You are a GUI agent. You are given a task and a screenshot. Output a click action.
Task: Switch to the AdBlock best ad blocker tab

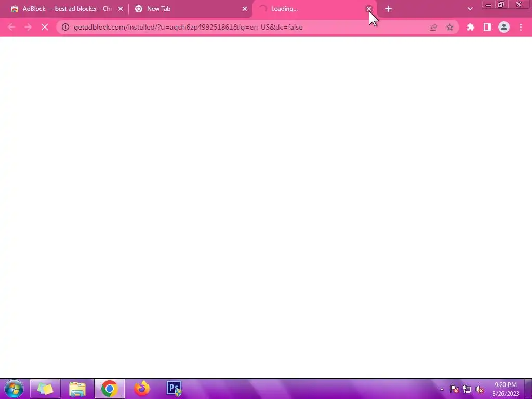pyautogui.click(x=67, y=9)
